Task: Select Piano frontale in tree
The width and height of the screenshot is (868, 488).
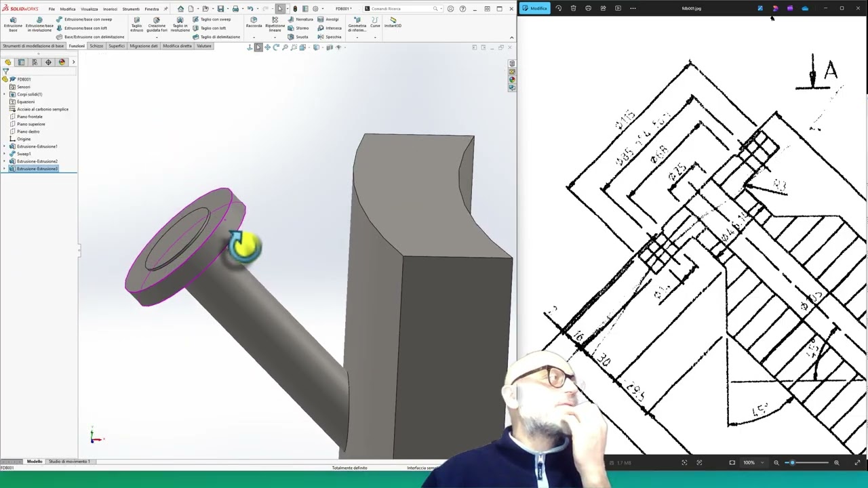Action: tap(29, 117)
